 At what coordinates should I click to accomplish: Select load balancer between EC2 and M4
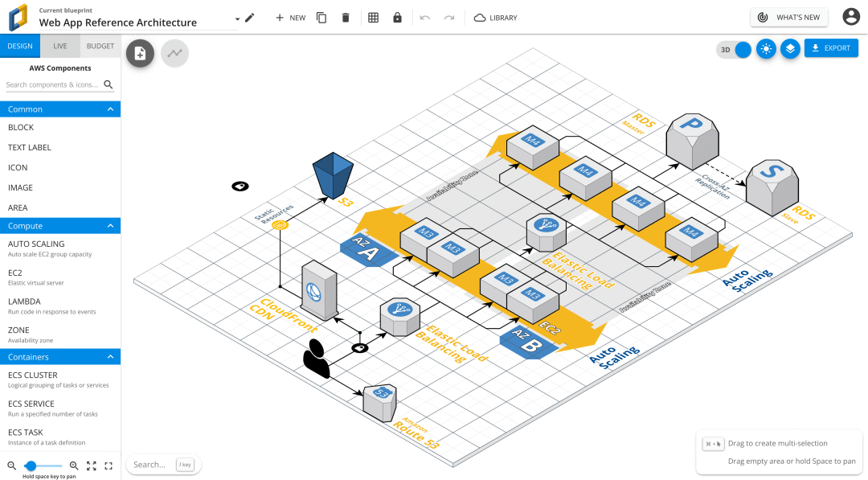click(x=547, y=232)
